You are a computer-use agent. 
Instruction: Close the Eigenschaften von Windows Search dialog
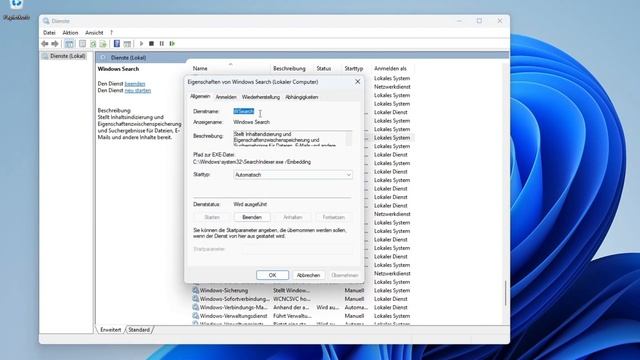[x=358, y=82]
